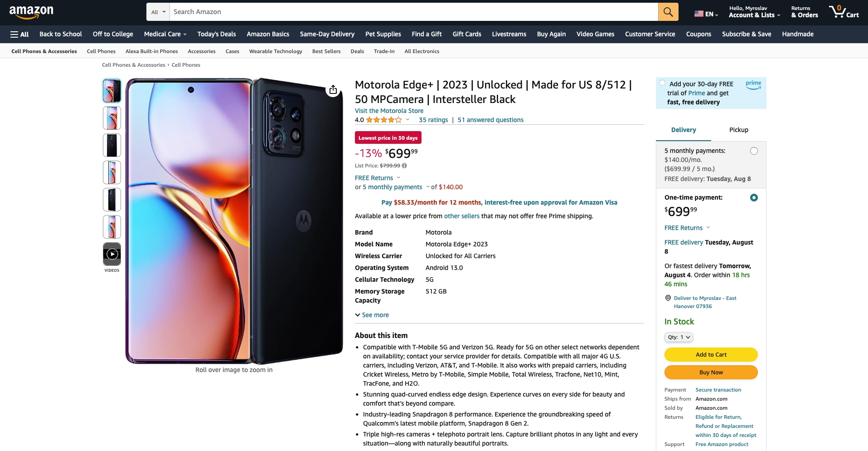Open the Qty quantity dropdown
Viewport: 868px width, 451px height.
coord(679,337)
